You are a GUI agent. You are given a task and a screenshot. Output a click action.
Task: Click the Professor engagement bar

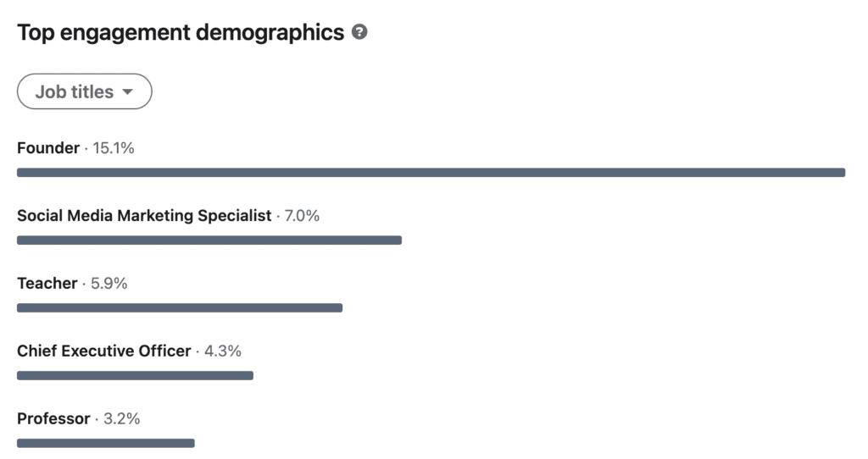pos(106,443)
